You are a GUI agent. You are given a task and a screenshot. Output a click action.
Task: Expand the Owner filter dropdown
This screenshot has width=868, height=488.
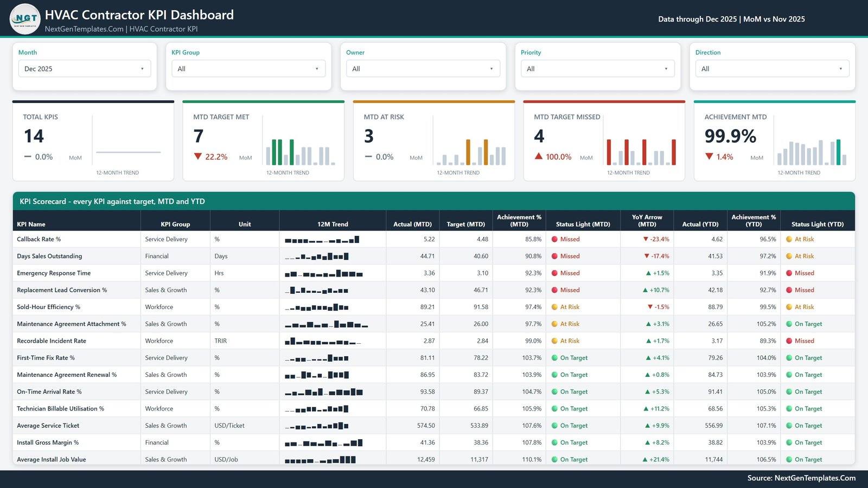423,69
